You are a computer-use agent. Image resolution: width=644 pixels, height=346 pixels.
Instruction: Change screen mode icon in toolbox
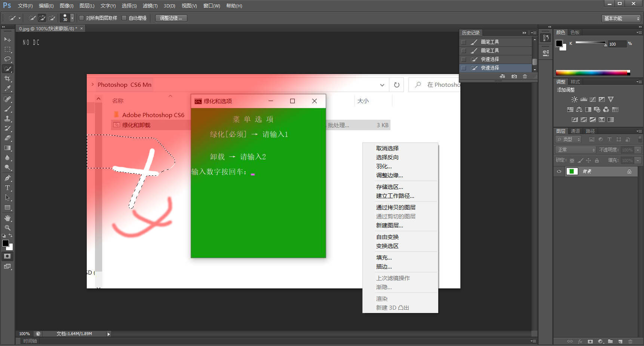pos(7,266)
